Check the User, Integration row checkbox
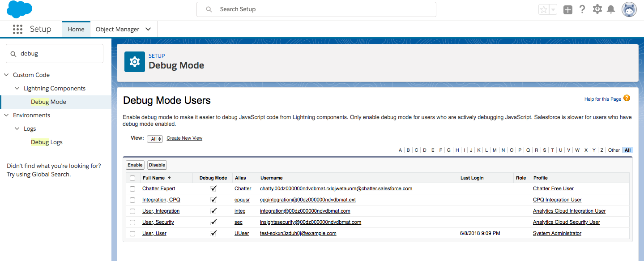Screen dimensions: 644x261 pyautogui.click(x=132, y=211)
